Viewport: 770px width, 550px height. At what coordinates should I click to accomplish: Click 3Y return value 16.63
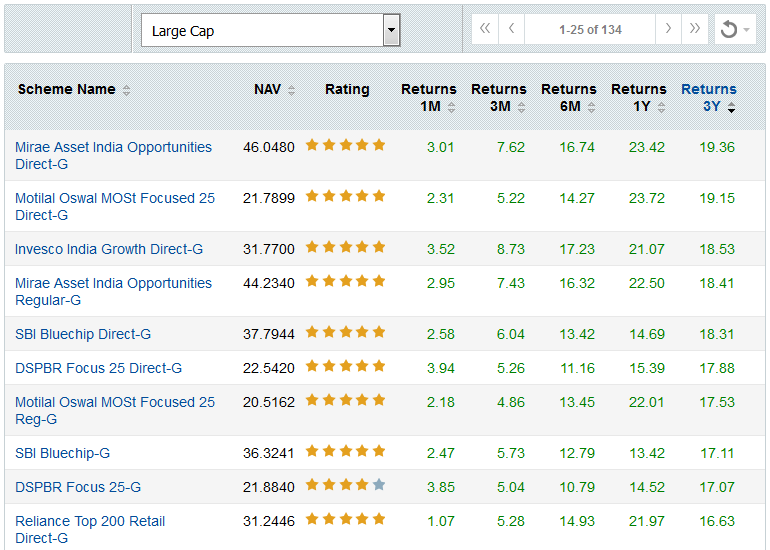pyautogui.click(x=717, y=521)
